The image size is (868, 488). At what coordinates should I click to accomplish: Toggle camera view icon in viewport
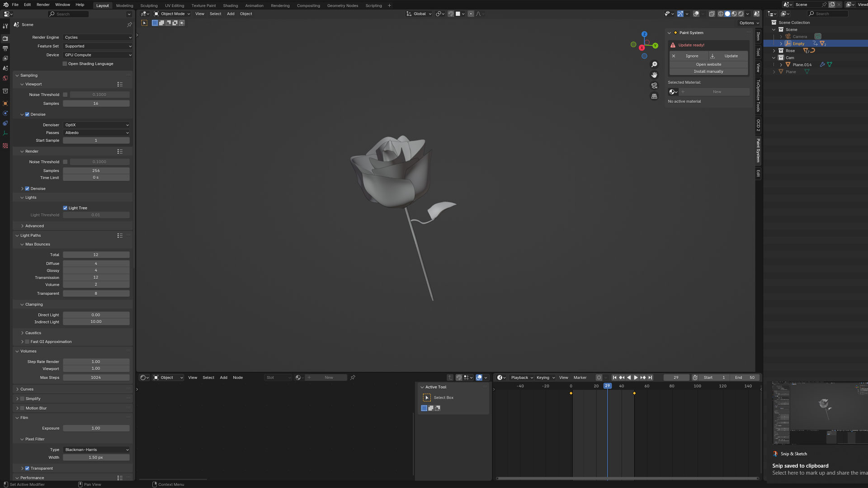tap(654, 86)
